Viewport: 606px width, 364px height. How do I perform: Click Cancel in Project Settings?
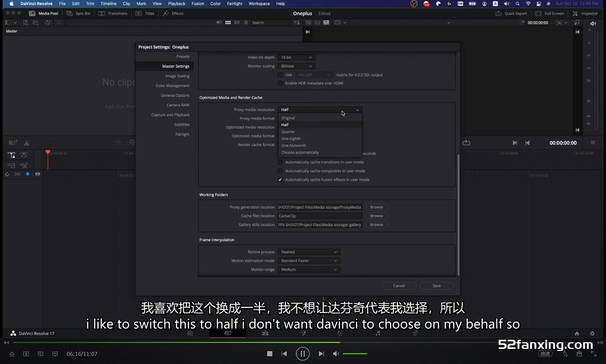pyautogui.click(x=399, y=286)
